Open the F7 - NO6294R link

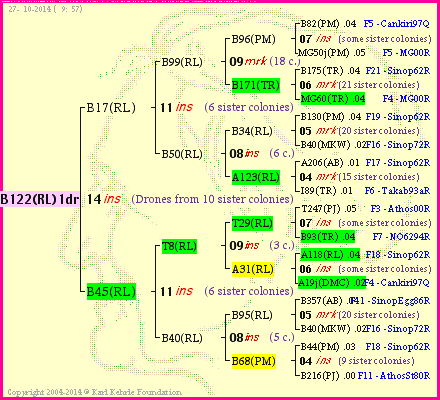tap(401, 237)
